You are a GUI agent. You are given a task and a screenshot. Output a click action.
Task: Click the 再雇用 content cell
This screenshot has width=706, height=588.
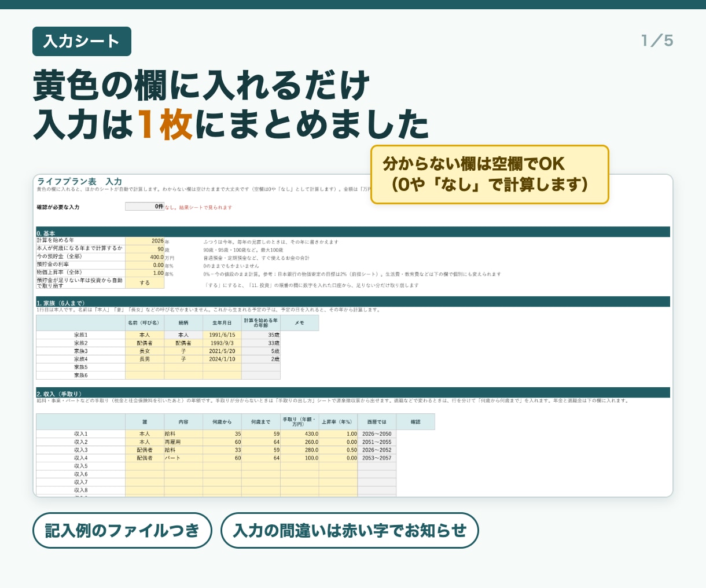tap(183, 442)
